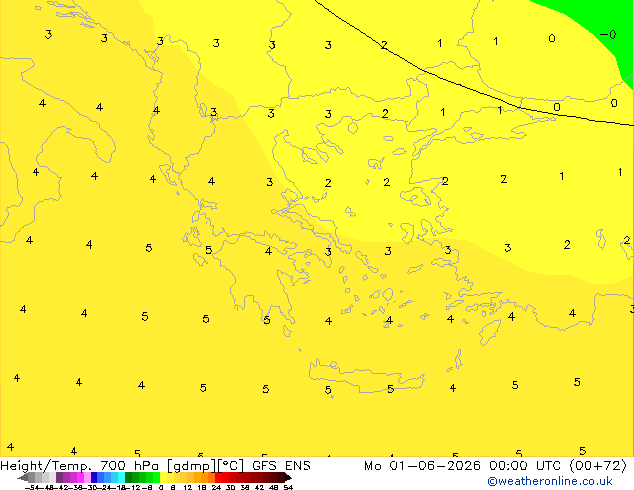634x490 pixels.
Task: Click the "-0" temperature label in the green area
Action: (608, 35)
